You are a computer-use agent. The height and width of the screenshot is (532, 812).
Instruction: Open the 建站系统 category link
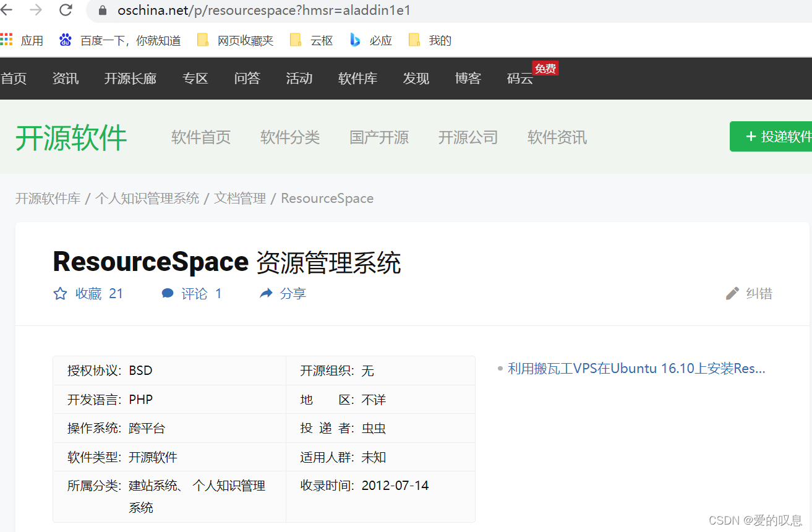[153, 486]
